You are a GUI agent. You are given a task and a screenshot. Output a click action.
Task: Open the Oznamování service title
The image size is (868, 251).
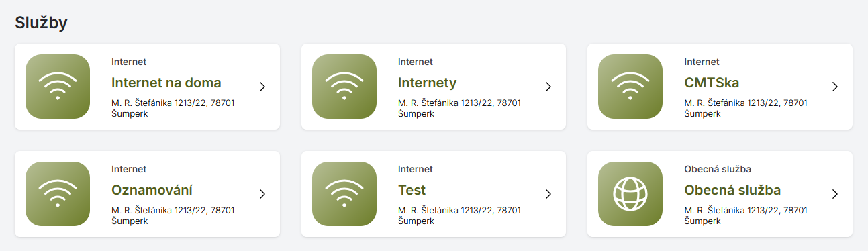pos(152,190)
